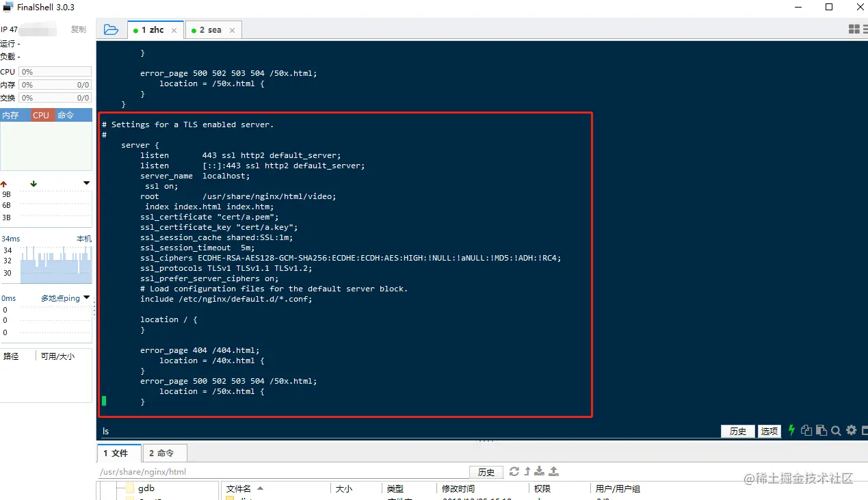Screen dimensions: 868x500
Task: Open terminal settings gear icon
Action: click(852, 430)
